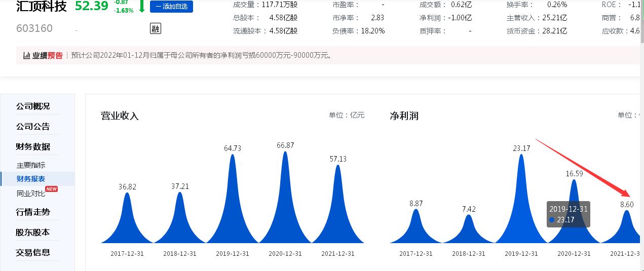This screenshot has height=271, width=644.
Task: Click 2019-12-31 axis label under 营业收入
Action: (x=233, y=254)
